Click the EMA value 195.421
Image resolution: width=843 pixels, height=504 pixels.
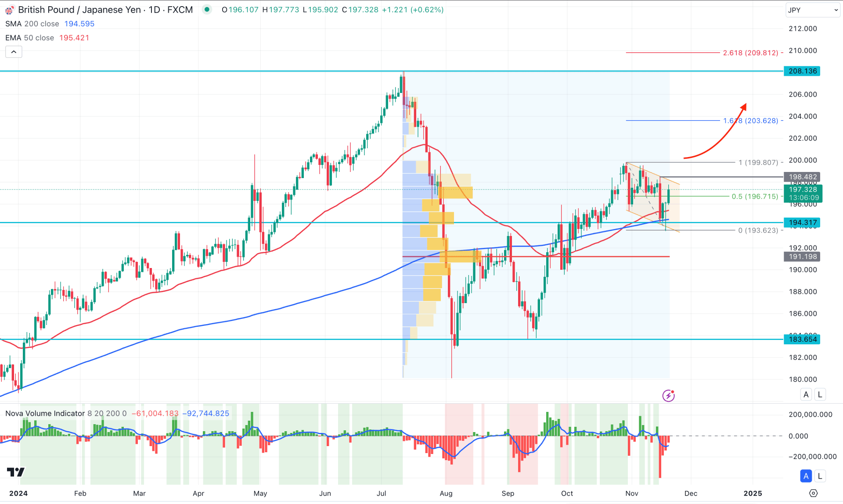point(74,38)
